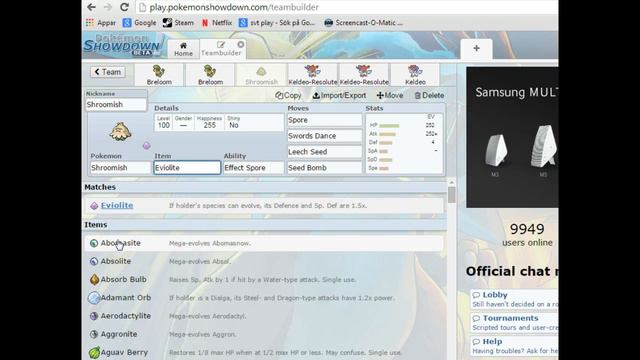The height and width of the screenshot is (360, 640).
Task: Select Aggronite from the items list
Action: click(264, 334)
